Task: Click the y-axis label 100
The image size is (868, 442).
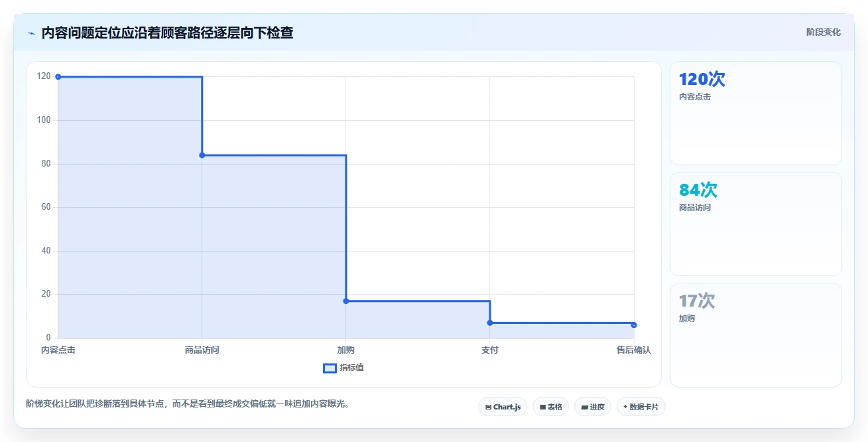Action: [44, 120]
